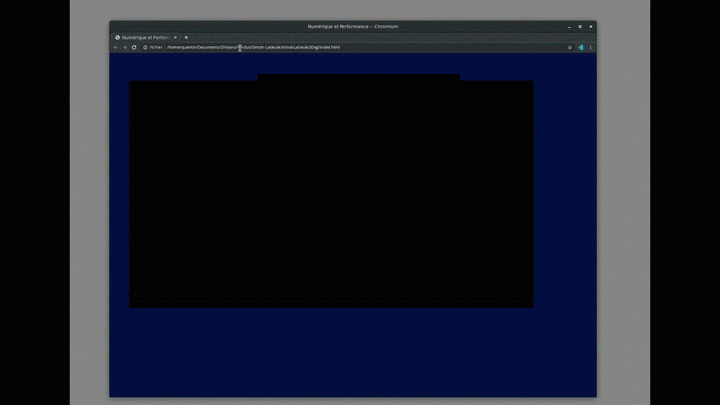Minimize the Chromium window
The height and width of the screenshot is (405, 720).
570,27
